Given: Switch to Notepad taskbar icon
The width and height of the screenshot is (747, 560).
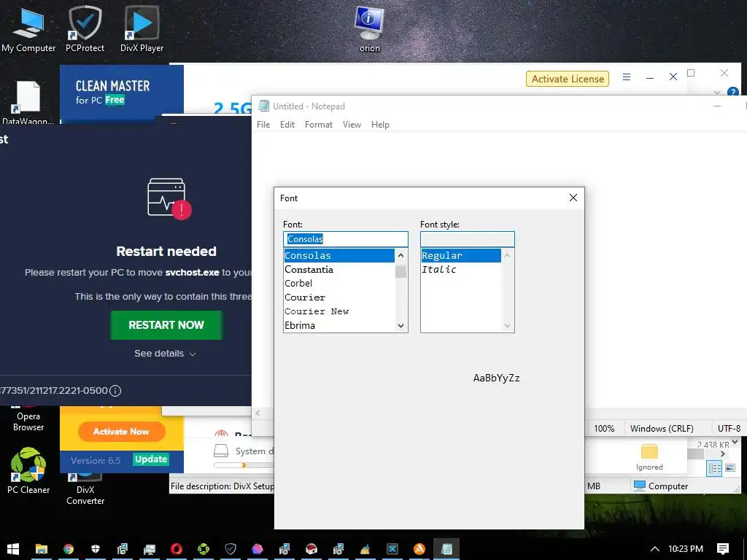Looking at the screenshot, I should coord(446,549).
